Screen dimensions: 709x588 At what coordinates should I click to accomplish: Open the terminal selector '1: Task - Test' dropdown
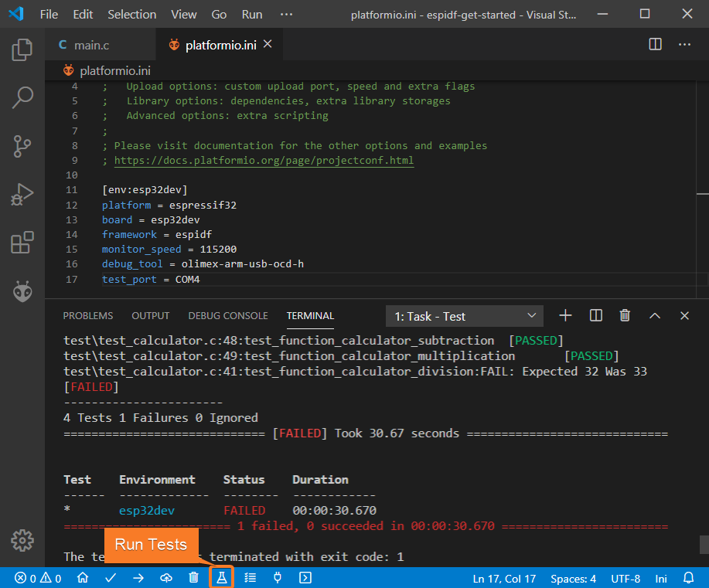[465, 316]
